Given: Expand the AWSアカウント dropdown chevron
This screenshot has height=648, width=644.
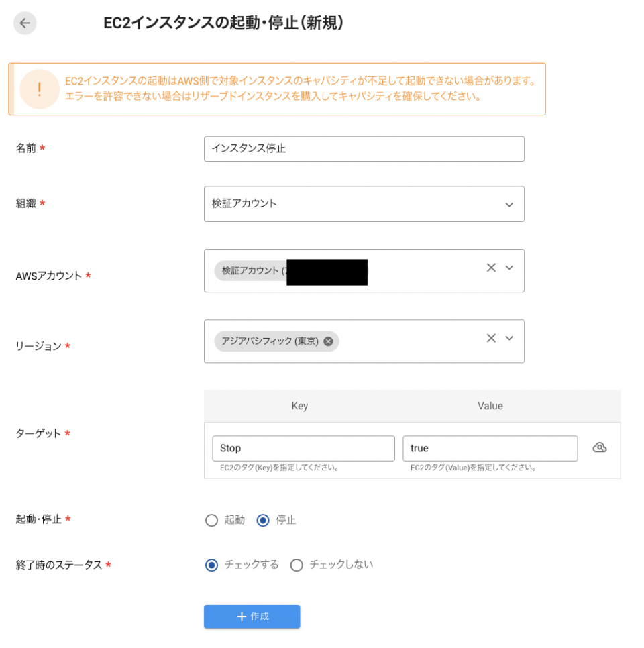Looking at the screenshot, I should click(x=510, y=268).
